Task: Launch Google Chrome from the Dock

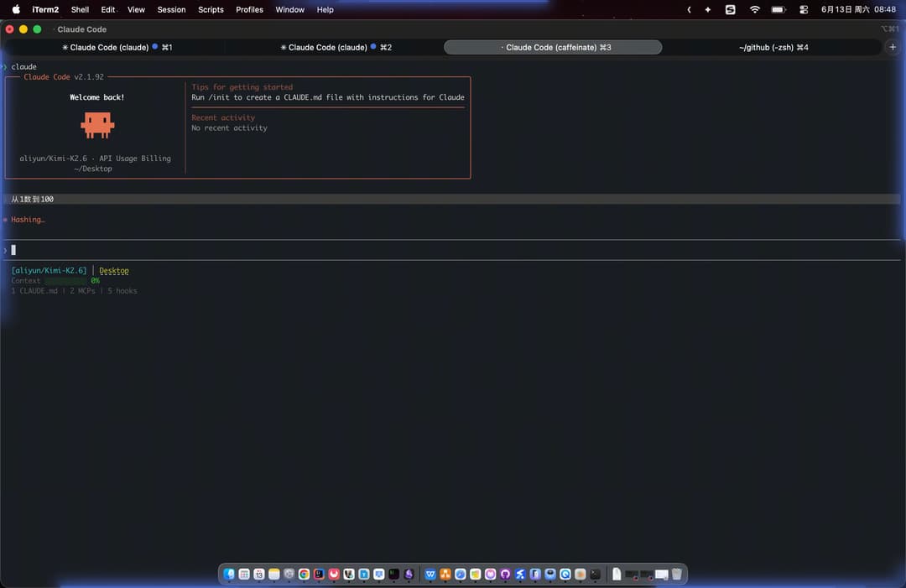Action: click(304, 574)
